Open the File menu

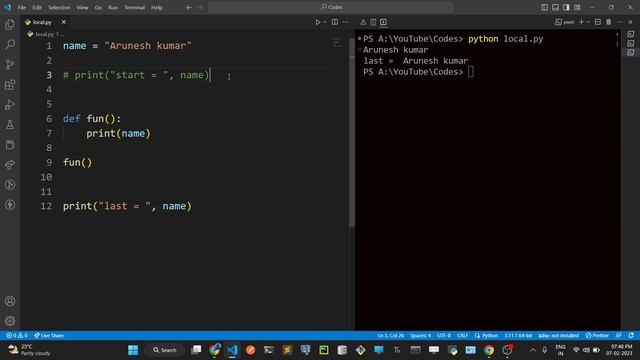point(22,7)
